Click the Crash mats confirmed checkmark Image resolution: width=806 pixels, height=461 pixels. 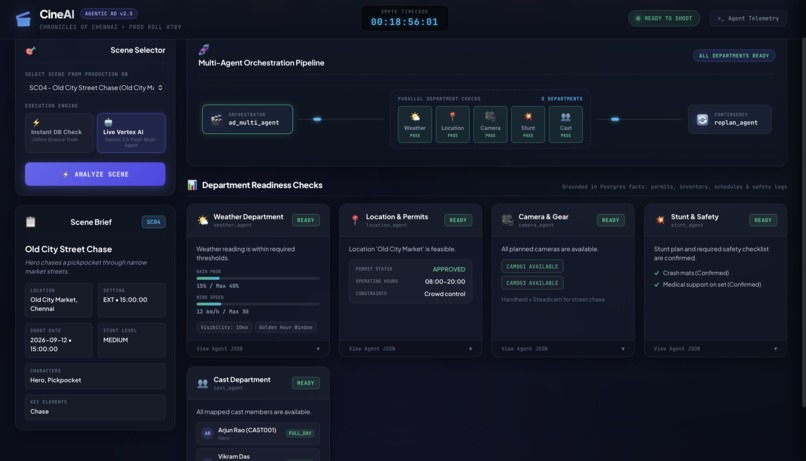pos(656,273)
